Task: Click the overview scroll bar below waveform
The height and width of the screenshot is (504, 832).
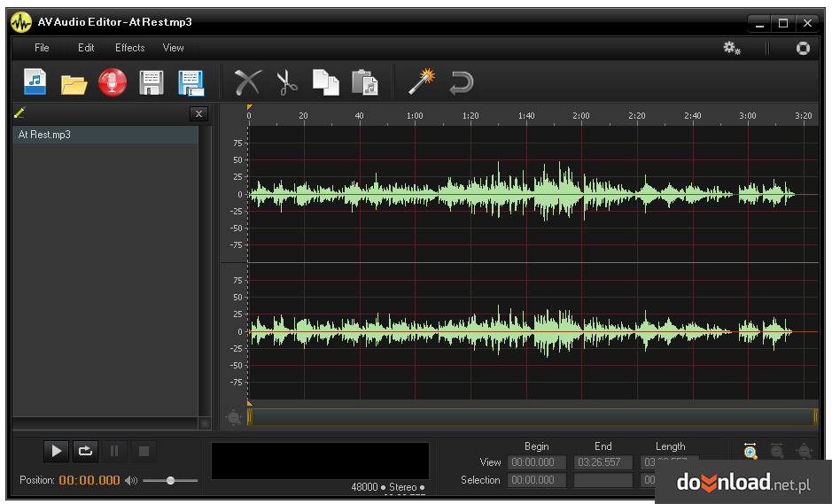Action: tap(533, 417)
